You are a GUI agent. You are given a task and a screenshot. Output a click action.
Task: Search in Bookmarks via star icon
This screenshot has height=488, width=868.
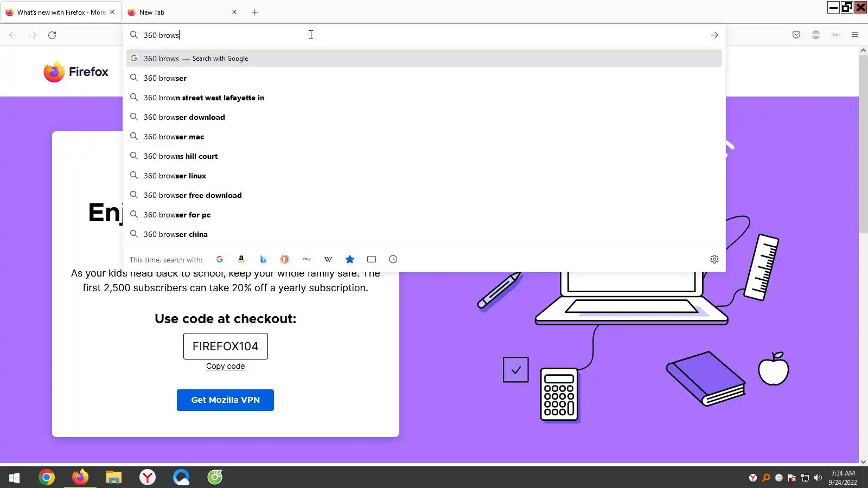pos(350,259)
